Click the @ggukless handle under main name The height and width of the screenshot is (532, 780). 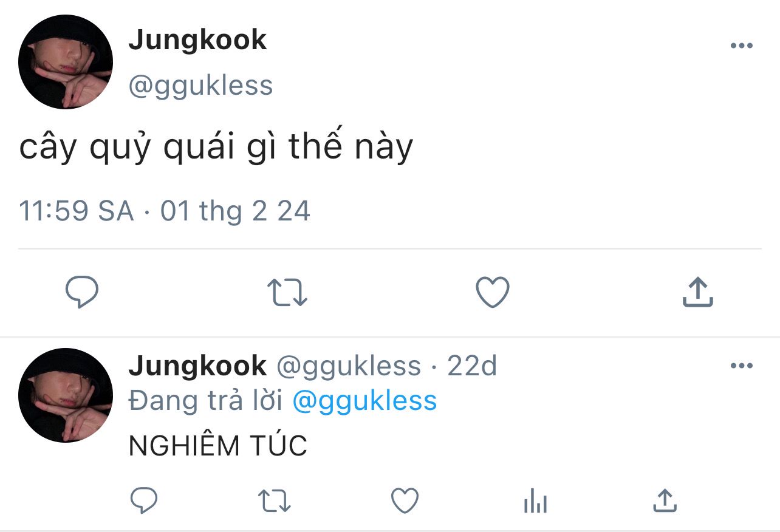(x=200, y=86)
